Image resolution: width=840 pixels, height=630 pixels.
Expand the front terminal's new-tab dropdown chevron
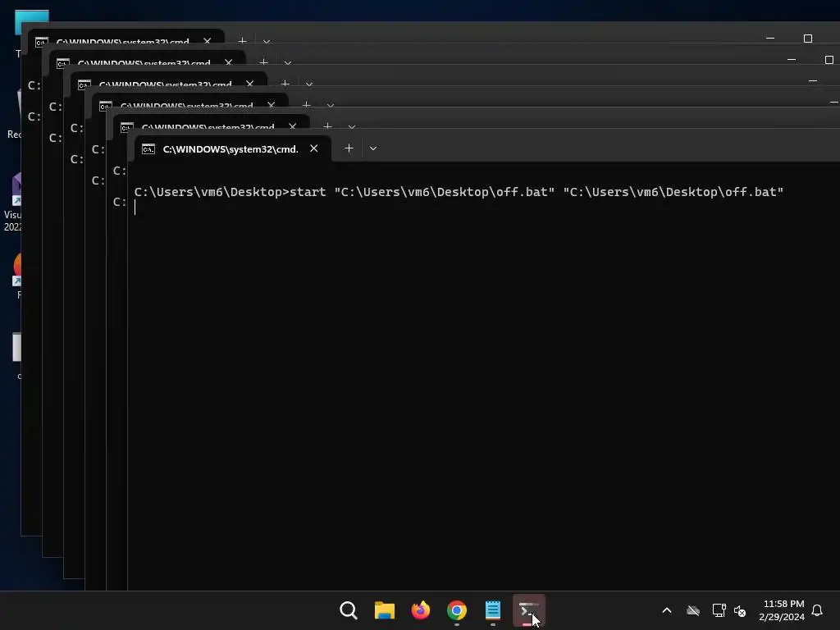(373, 148)
